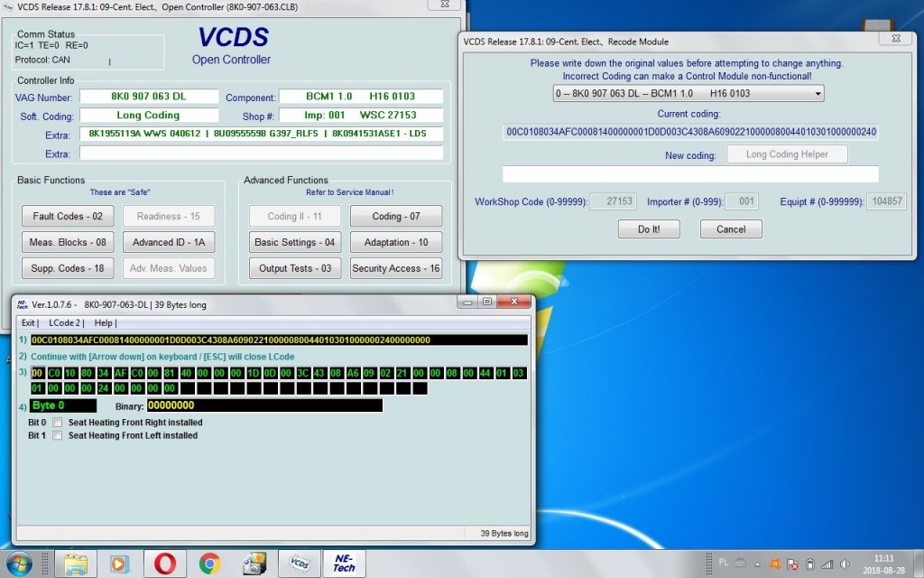
Task: Open Action Center flag tray icon
Action: (x=792, y=564)
